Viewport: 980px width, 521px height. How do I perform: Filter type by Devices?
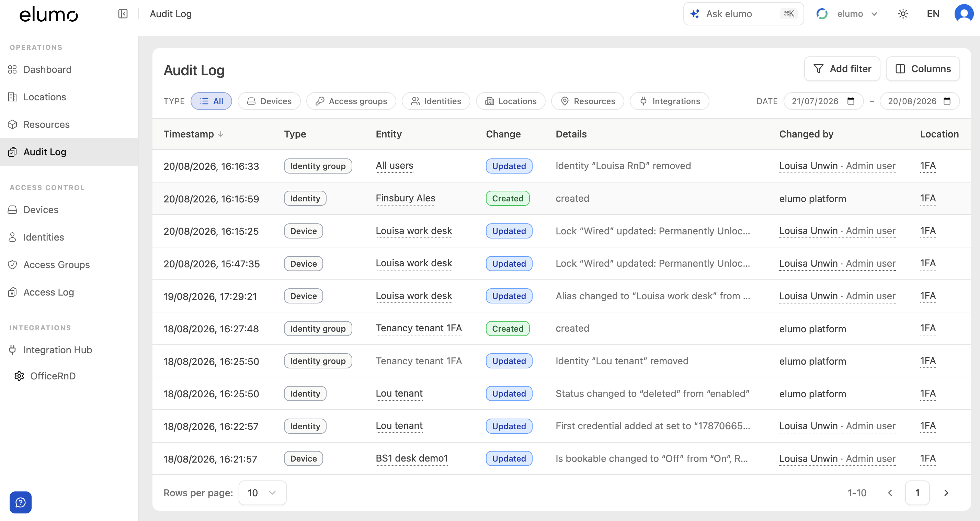click(x=269, y=101)
